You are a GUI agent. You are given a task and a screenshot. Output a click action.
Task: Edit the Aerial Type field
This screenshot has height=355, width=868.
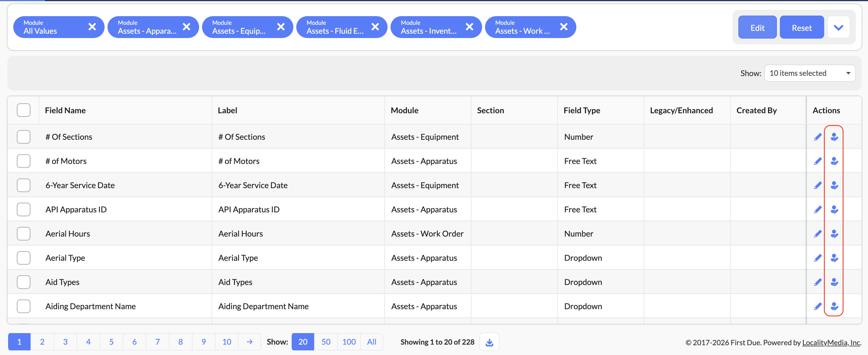click(818, 258)
